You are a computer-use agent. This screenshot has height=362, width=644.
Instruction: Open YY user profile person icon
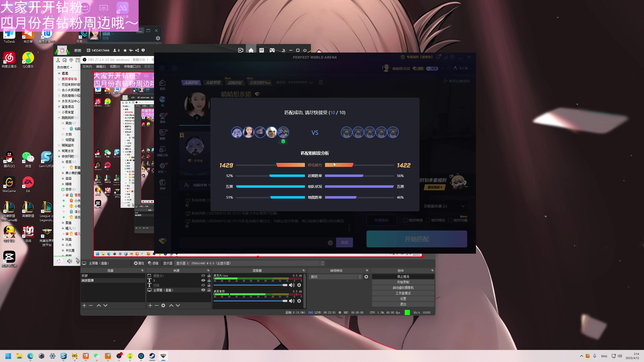pos(58,60)
